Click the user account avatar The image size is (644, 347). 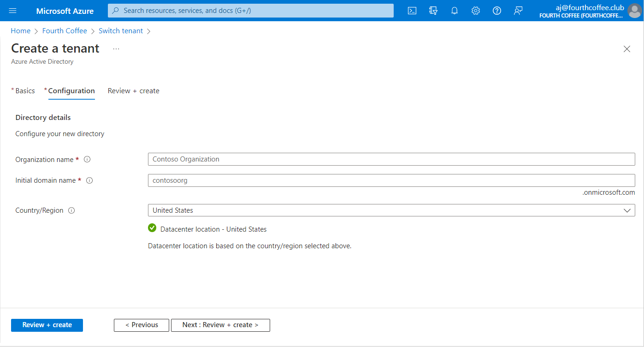click(634, 11)
